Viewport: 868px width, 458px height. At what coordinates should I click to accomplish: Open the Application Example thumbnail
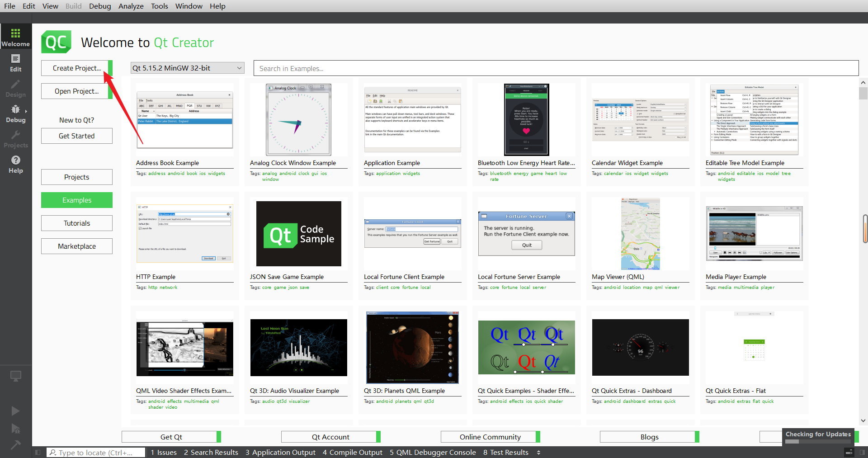(x=413, y=120)
